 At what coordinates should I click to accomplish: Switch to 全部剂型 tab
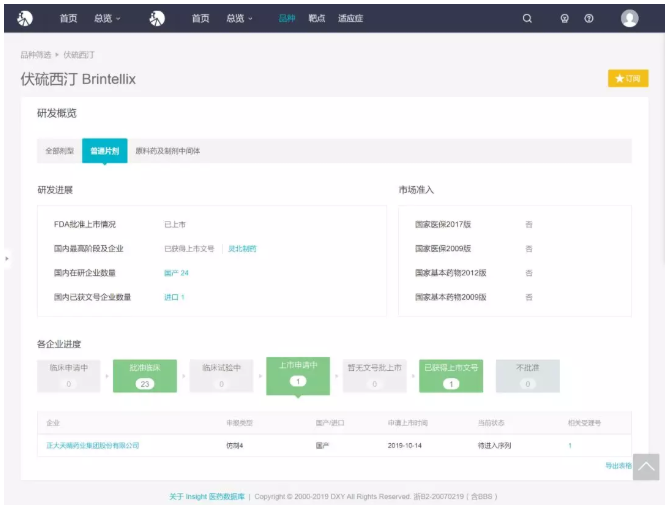59,151
